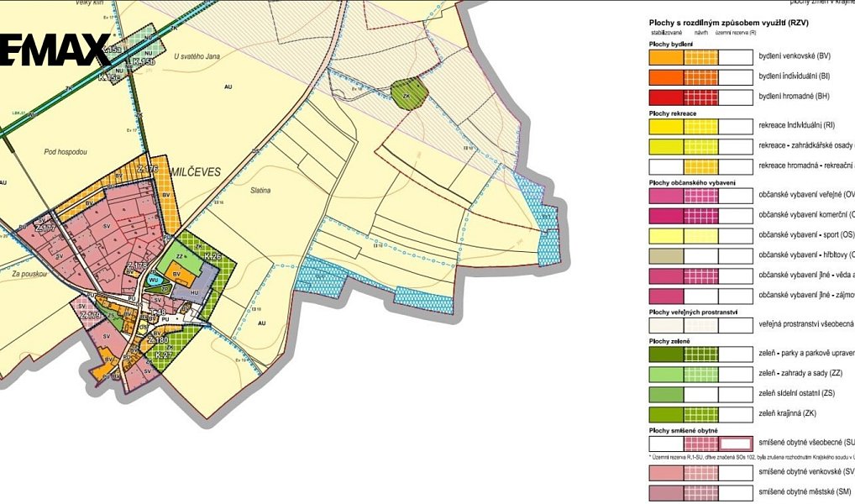Click the K.27 green hatched area label
The height and width of the screenshot is (504, 855).
(x=164, y=355)
